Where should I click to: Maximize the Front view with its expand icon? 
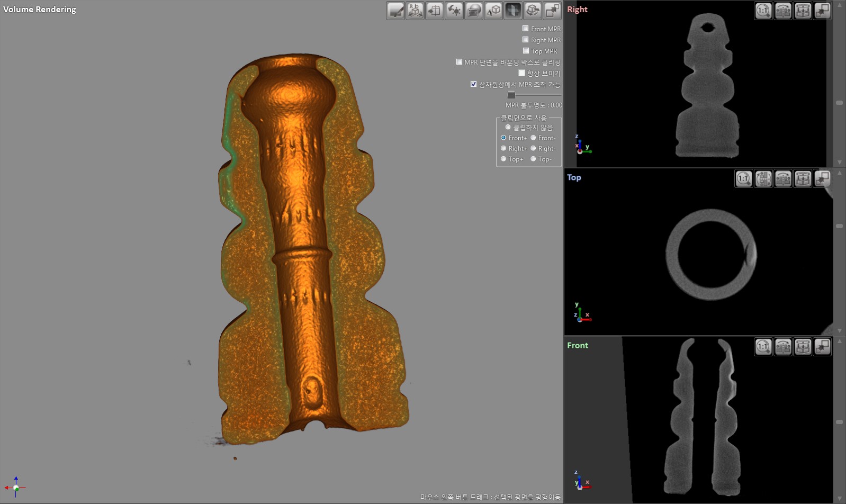click(822, 347)
